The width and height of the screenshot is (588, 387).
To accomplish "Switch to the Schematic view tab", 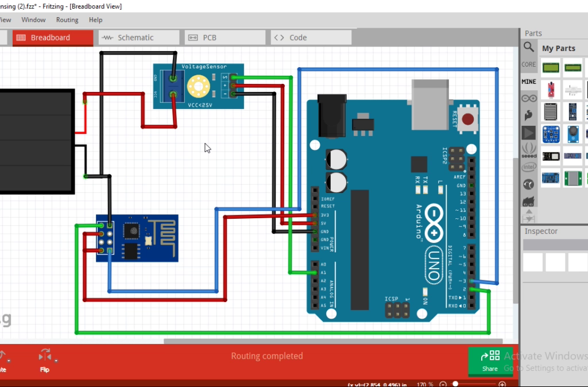I will (x=139, y=37).
